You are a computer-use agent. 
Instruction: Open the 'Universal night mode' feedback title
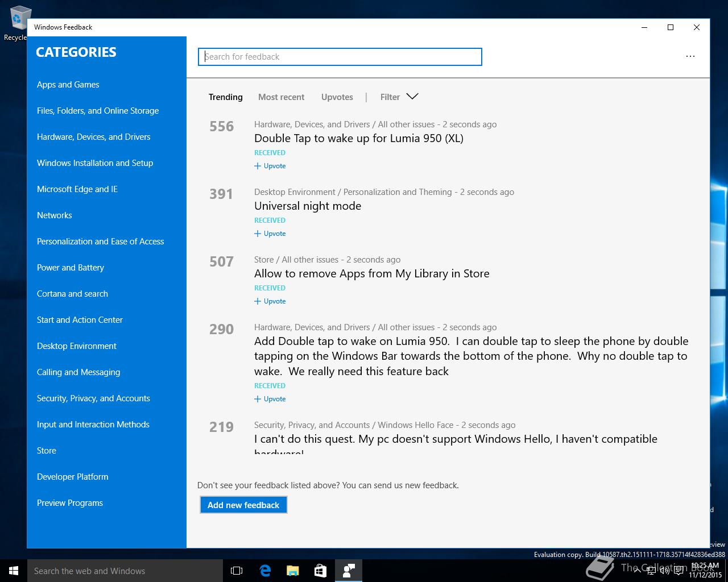point(308,206)
